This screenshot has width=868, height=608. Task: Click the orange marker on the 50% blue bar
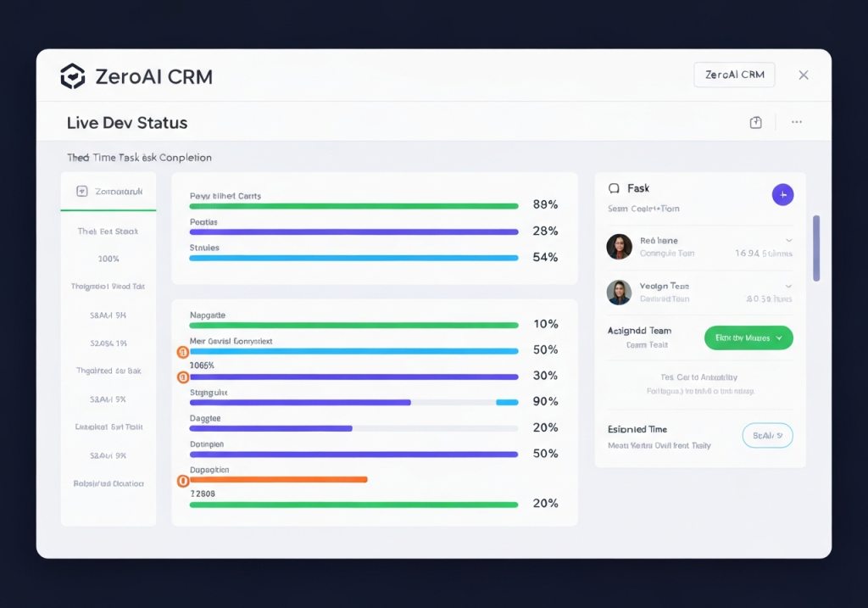181,351
